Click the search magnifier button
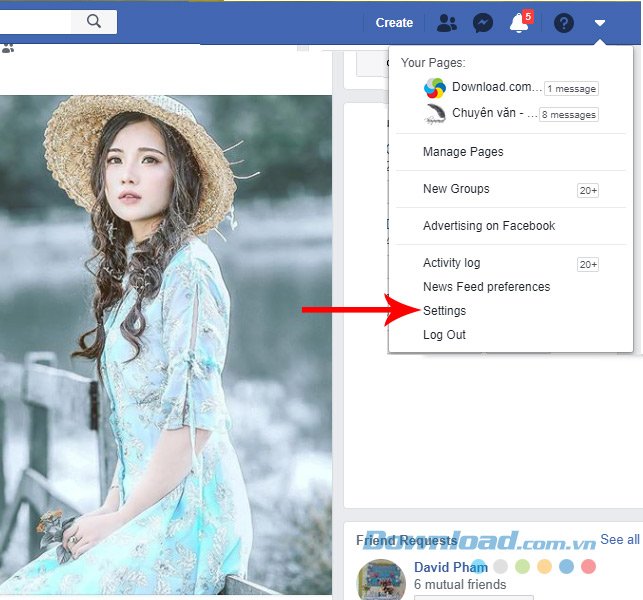 tap(94, 22)
